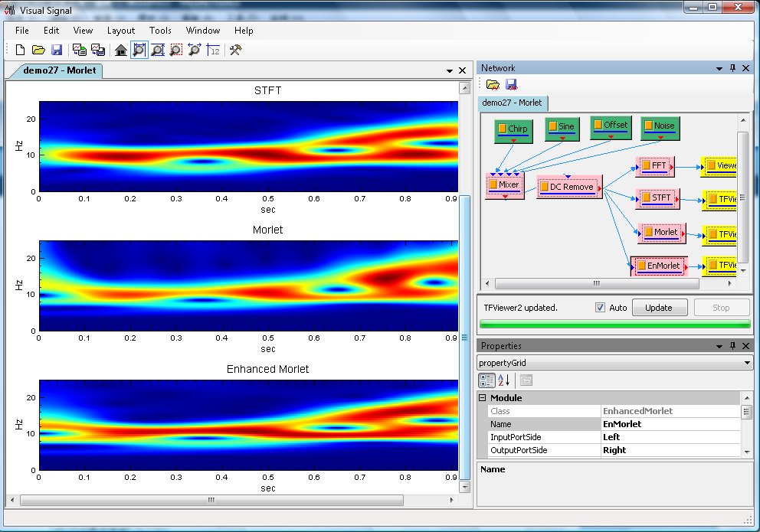Switch to the demo27 - Morlet plot tab
This screenshot has height=532, width=760.
coord(60,70)
